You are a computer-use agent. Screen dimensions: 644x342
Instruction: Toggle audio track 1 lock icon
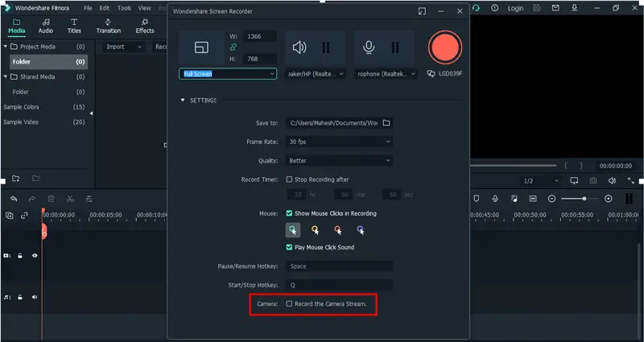(19, 297)
